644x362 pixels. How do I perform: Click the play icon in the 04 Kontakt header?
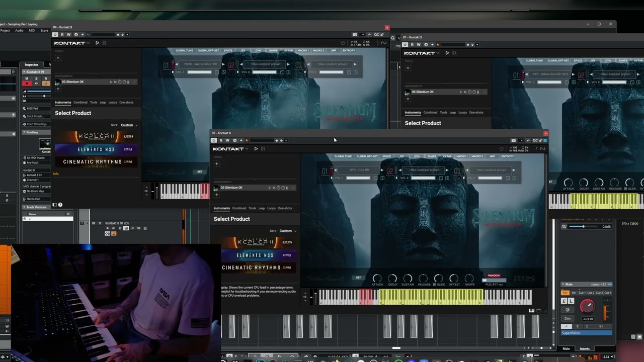(x=97, y=43)
